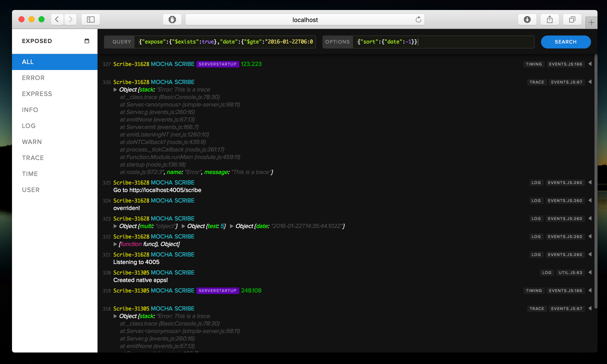Open the downloads icon in toolbar
Viewport: 607px width, 364px height.
pos(527,19)
